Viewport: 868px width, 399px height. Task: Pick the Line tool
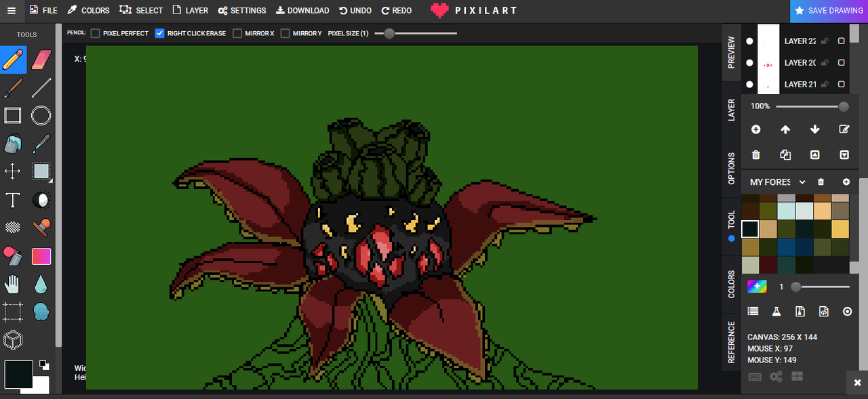pos(41,87)
